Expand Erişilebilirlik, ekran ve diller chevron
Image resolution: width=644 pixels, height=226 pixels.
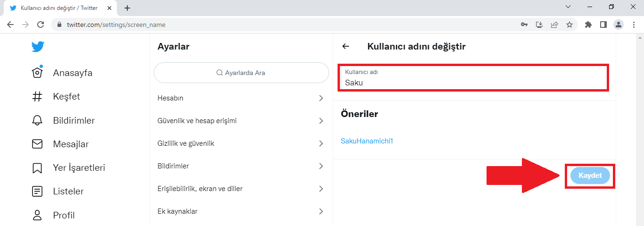tap(321, 189)
